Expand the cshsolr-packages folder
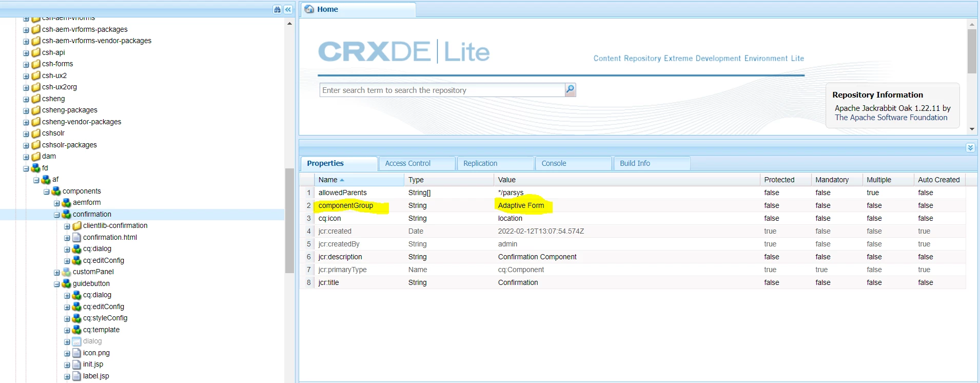The image size is (980, 383). (x=26, y=145)
